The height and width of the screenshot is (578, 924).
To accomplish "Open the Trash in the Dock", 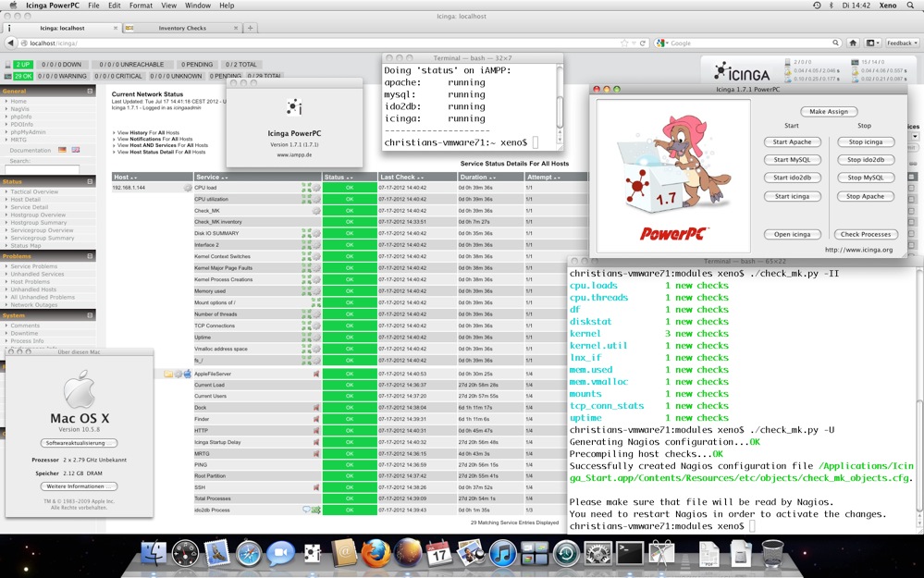I will click(772, 554).
